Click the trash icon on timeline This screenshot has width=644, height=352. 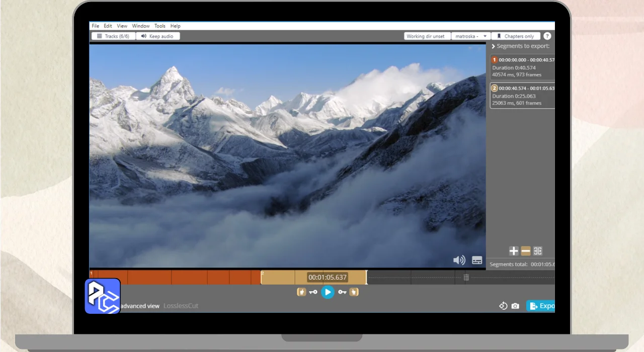point(466,278)
